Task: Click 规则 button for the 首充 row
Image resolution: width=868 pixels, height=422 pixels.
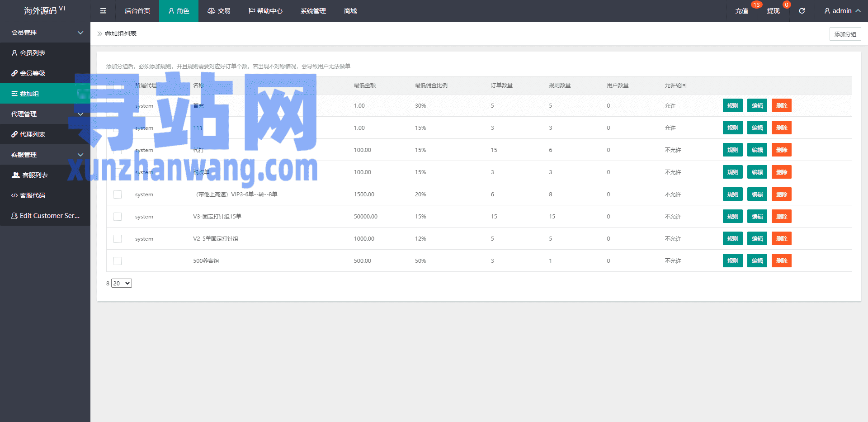Action: (x=732, y=106)
